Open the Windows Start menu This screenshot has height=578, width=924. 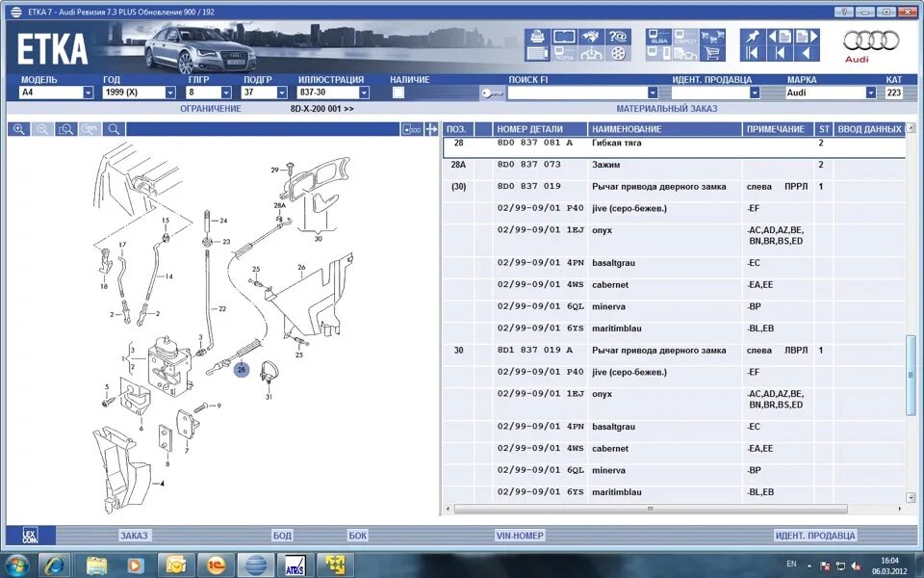pos(16,565)
